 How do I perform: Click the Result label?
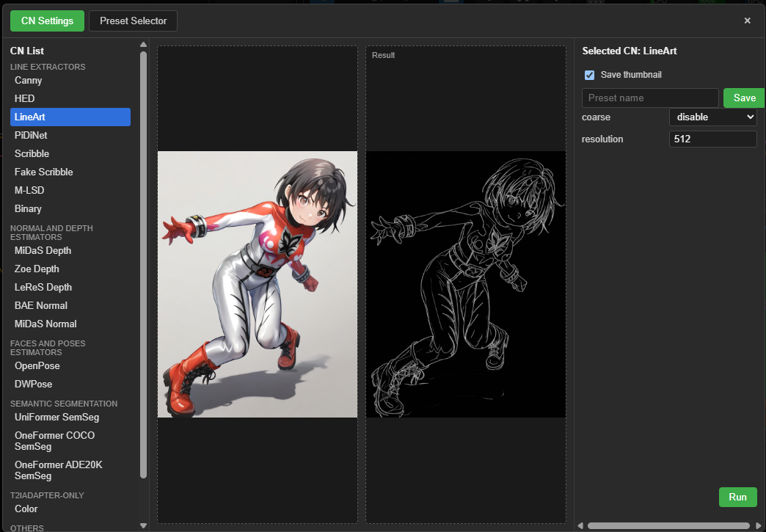[x=383, y=55]
